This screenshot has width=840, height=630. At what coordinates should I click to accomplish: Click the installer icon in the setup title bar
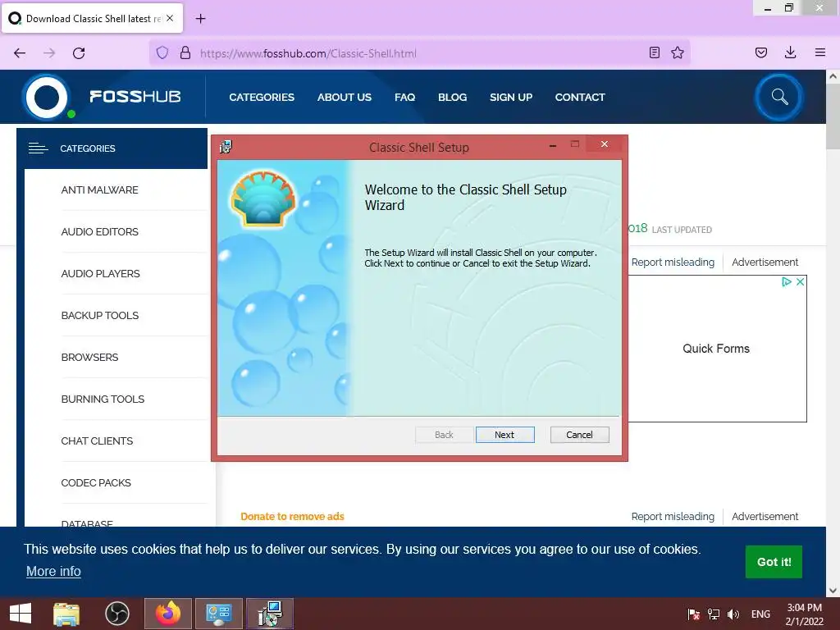226,147
